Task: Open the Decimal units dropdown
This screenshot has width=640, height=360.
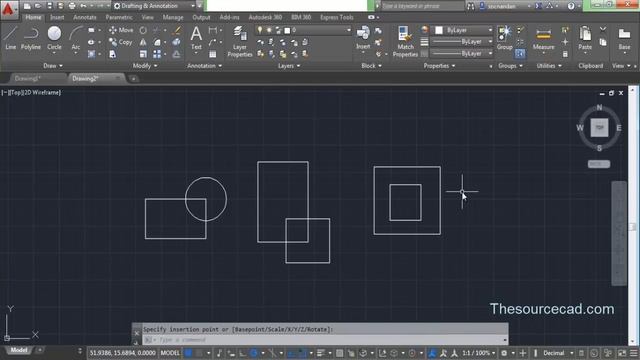Action: 557,353
